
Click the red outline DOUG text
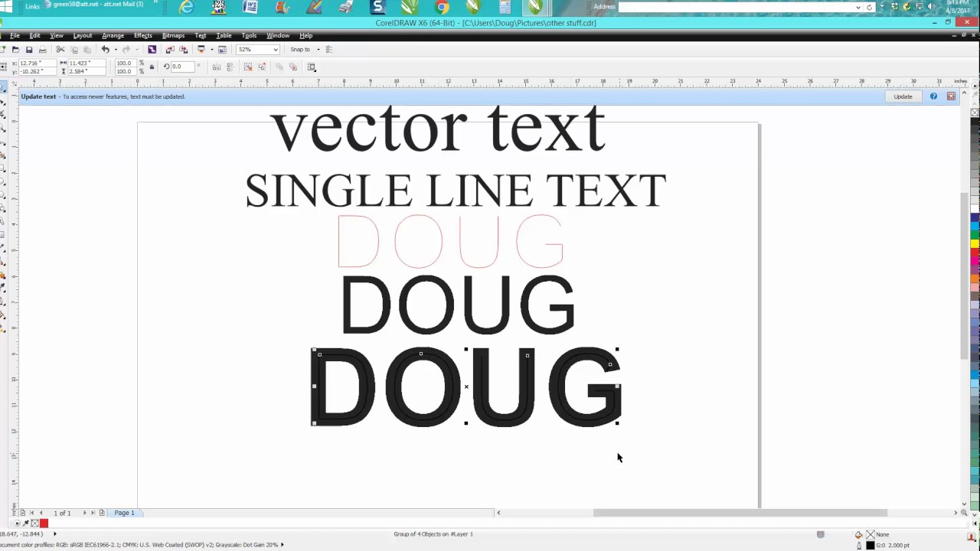click(x=450, y=242)
